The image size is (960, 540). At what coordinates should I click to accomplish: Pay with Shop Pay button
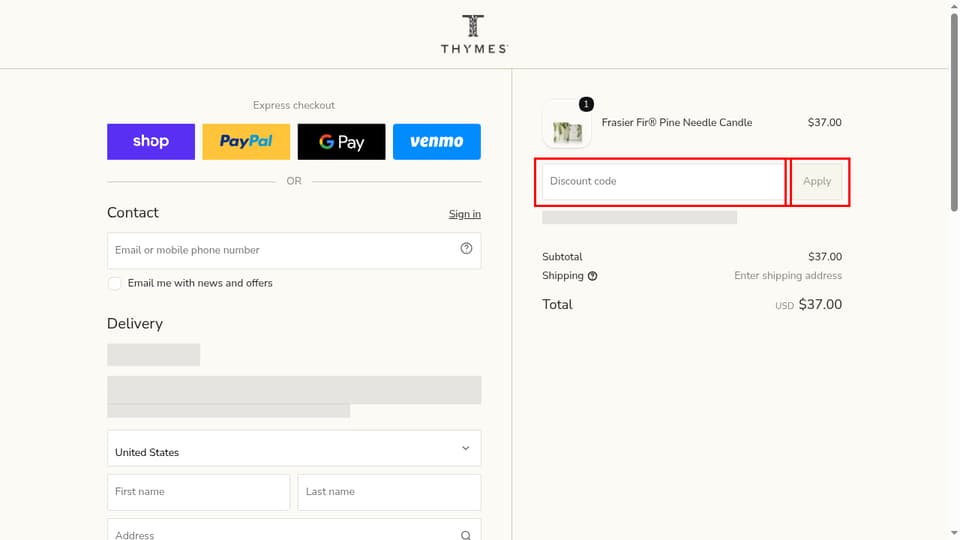(x=151, y=141)
